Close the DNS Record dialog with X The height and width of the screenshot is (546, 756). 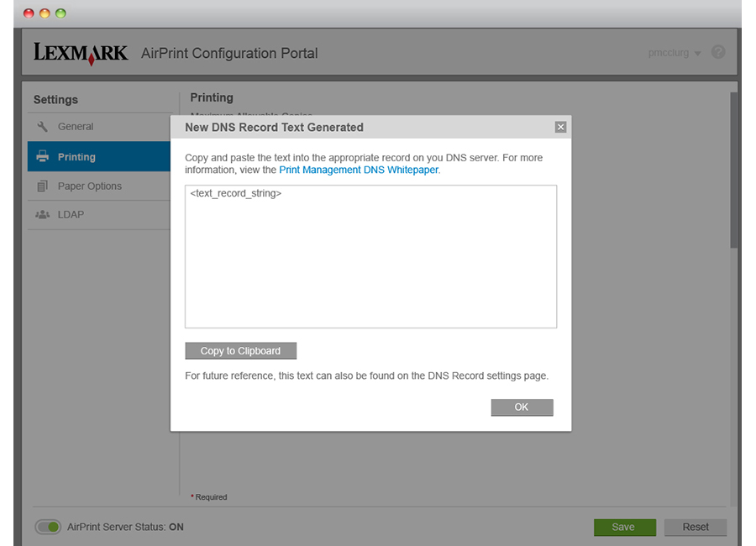point(560,127)
